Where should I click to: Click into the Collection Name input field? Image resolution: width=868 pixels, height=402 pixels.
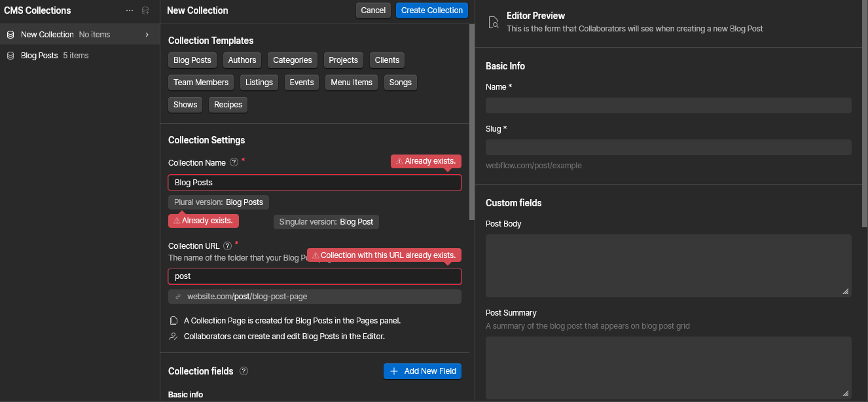coord(314,183)
